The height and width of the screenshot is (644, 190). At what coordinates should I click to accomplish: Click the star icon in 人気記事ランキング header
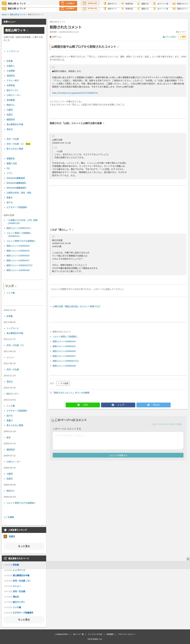click(5, 530)
